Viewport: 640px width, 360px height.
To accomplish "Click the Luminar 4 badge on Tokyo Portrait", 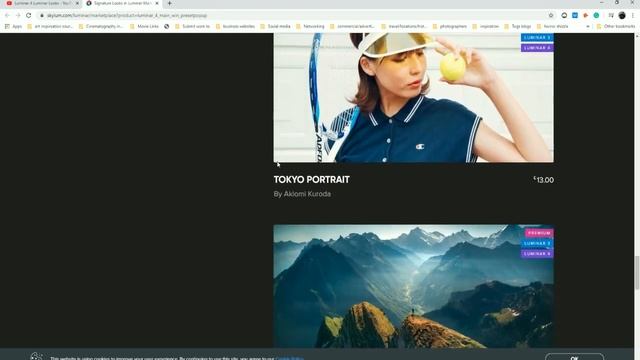I will click(x=537, y=48).
